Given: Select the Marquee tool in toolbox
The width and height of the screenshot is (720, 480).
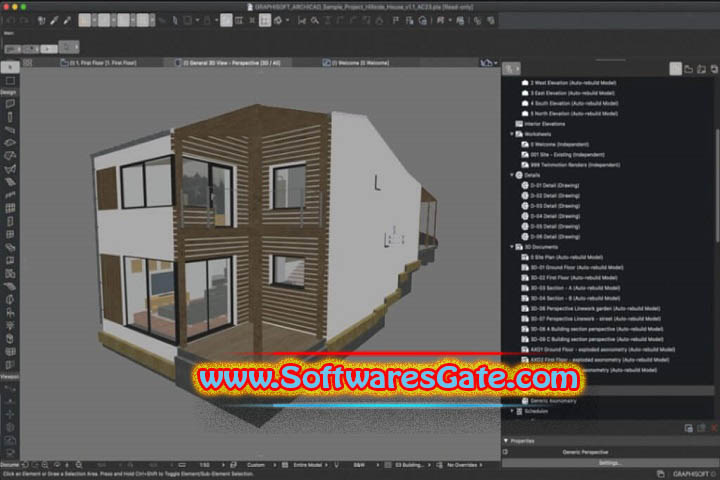Looking at the screenshot, I should 10,81.
